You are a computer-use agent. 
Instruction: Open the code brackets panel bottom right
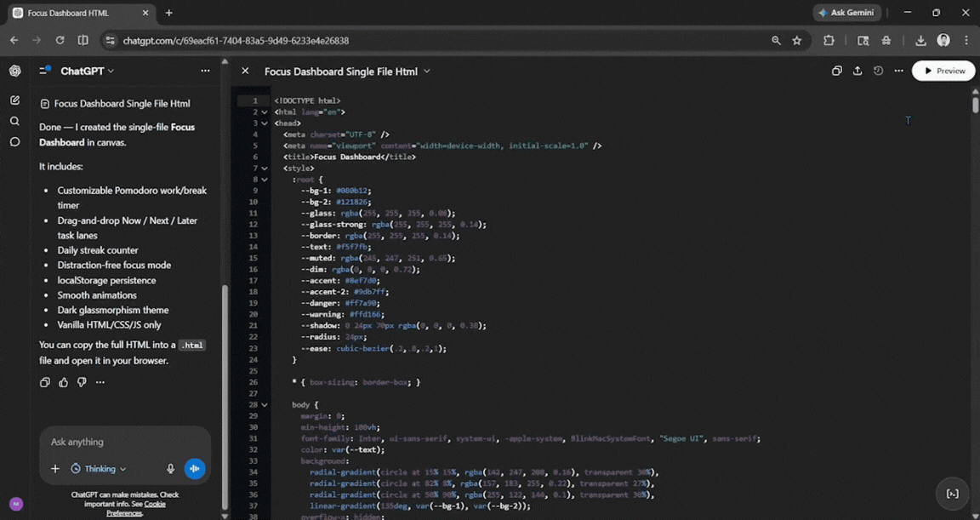click(952, 493)
